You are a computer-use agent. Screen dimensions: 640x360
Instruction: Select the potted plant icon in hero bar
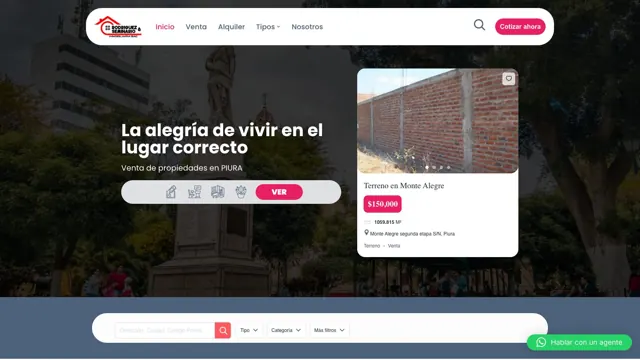click(241, 192)
